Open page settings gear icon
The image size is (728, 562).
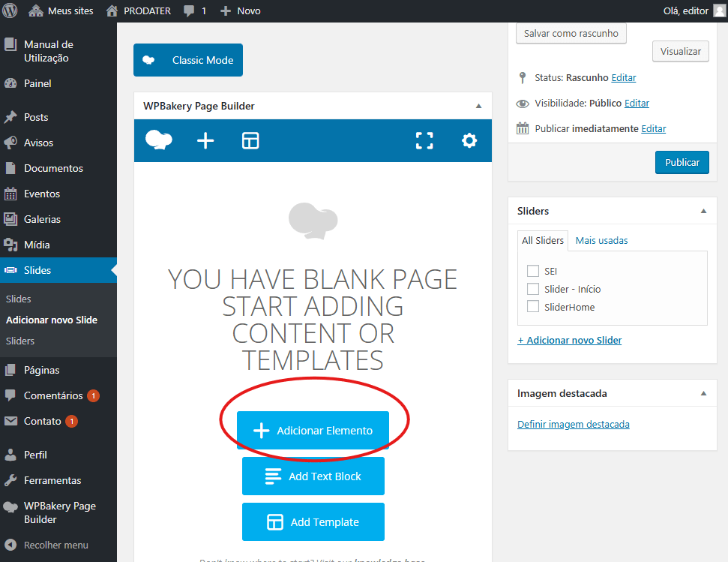[469, 140]
